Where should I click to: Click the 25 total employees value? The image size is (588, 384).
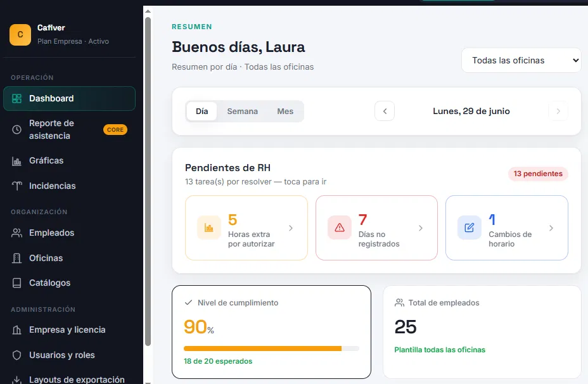coord(406,327)
